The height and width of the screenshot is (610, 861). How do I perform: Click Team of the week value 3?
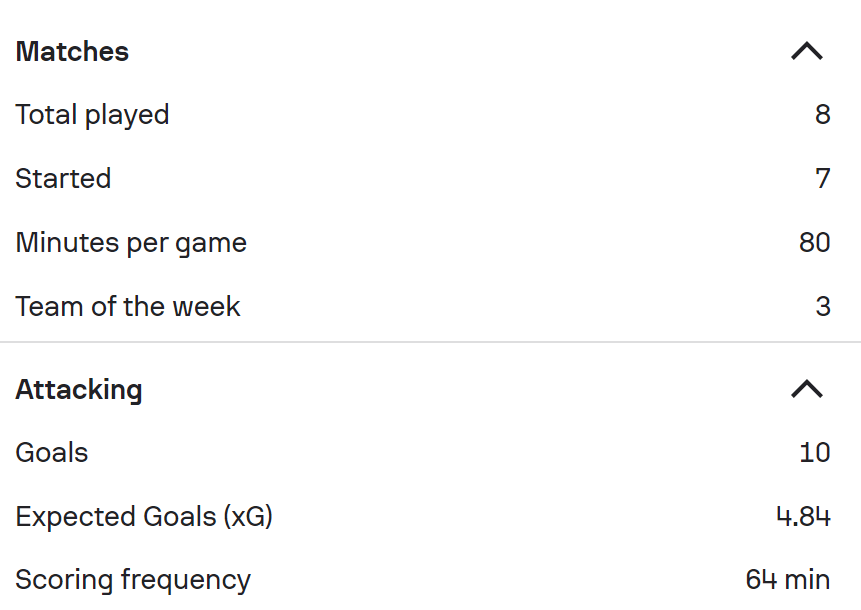click(x=822, y=306)
